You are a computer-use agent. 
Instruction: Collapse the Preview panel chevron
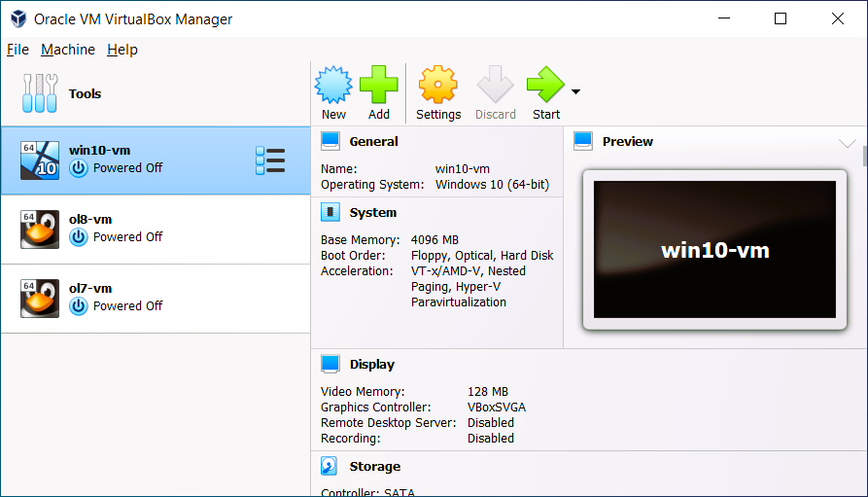tap(847, 143)
